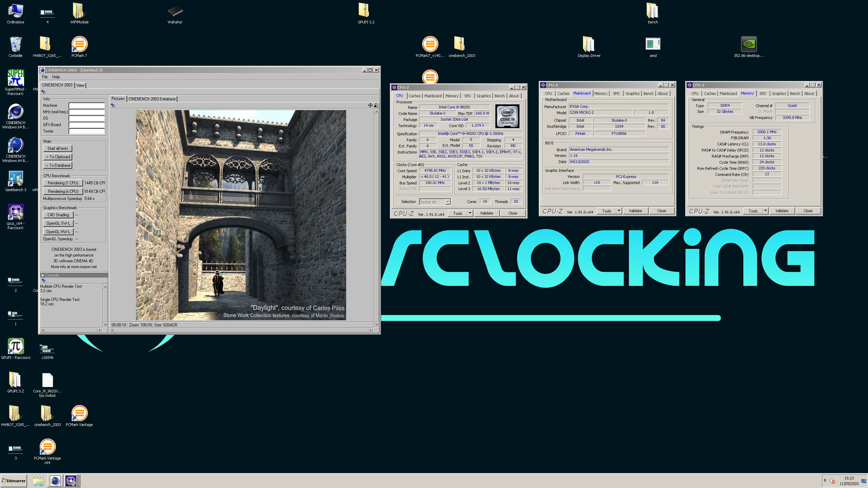The image size is (868, 488).
Task: Open the Wahaha! chip icon
Action: (x=175, y=14)
